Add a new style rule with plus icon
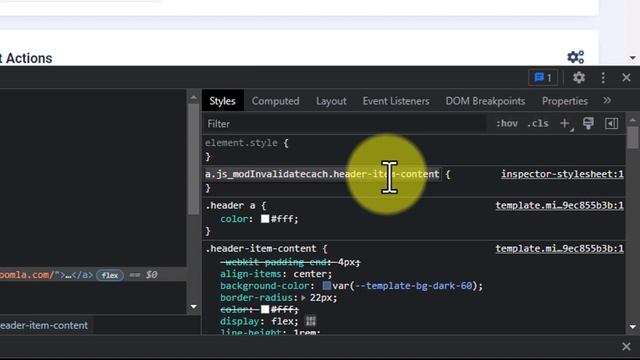 point(565,124)
